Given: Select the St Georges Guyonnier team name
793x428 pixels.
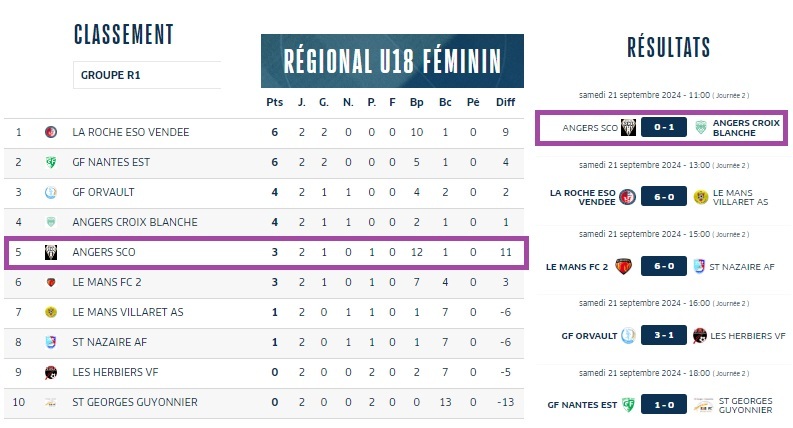Looking at the screenshot, I should [x=135, y=402].
